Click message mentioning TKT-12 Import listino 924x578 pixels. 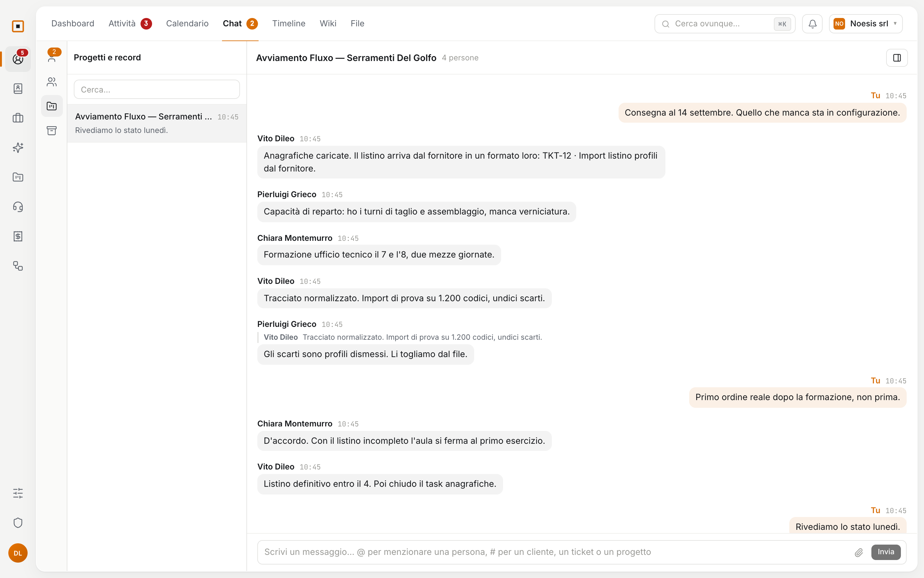(461, 162)
